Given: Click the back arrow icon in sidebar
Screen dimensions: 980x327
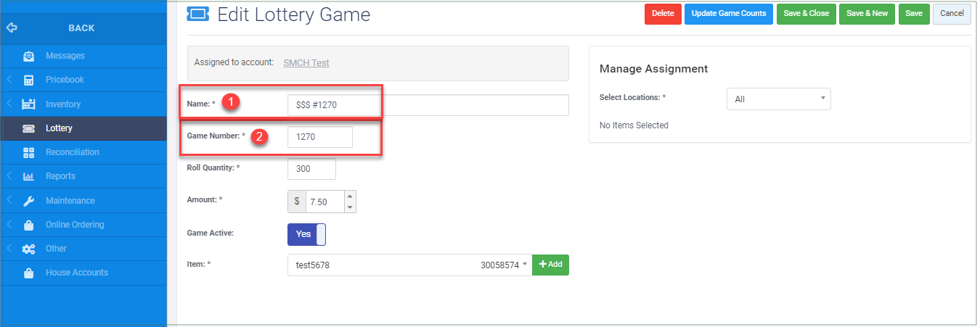Looking at the screenshot, I should [12, 28].
